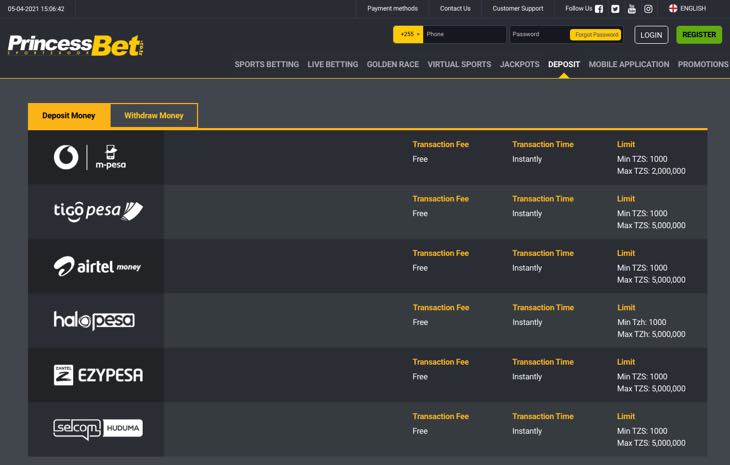Open the Facebook social icon
Image resolution: width=730 pixels, height=465 pixels.
point(599,9)
